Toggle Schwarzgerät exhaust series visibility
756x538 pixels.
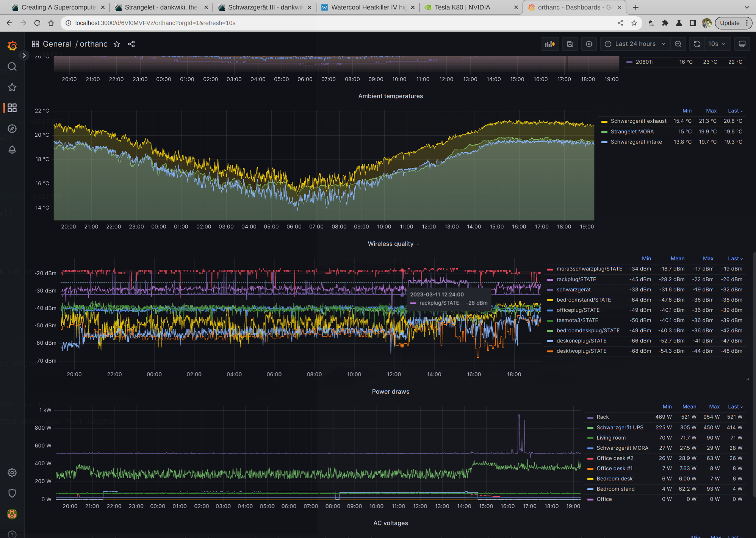(638, 121)
